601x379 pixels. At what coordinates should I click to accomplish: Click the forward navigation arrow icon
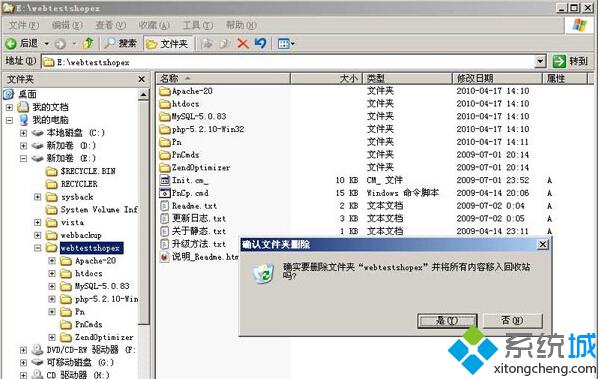tap(60, 44)
